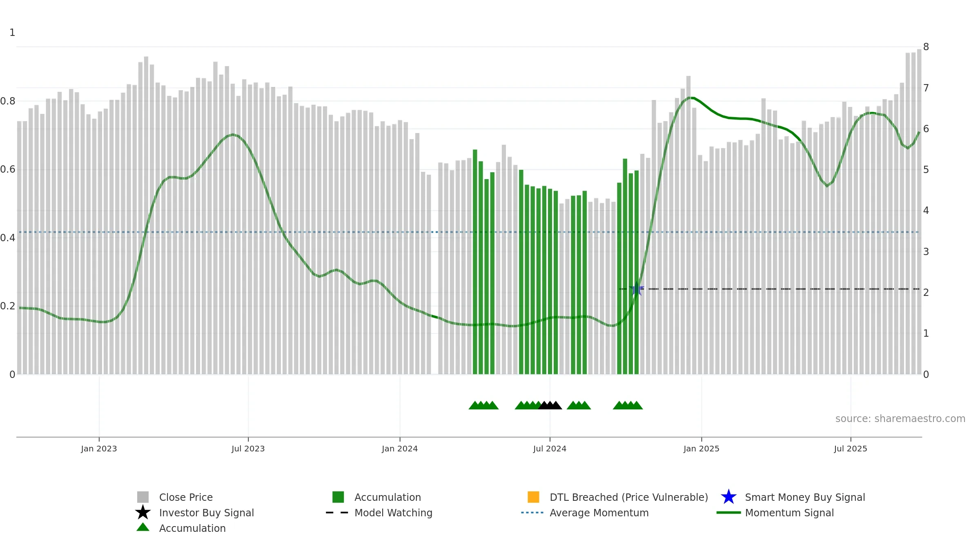Click the Model Watching dashed line legend icon
The height and width of the screenshot is (551, 980).
337,513
